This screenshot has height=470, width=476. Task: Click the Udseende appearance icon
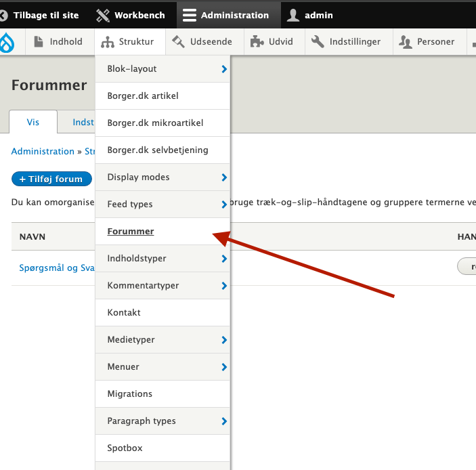tap(179, 42)
